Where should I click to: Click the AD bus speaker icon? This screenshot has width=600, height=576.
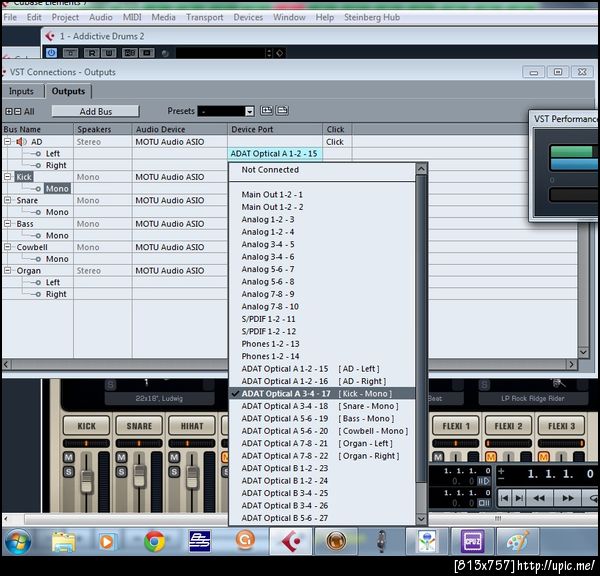tap(21, 142)
